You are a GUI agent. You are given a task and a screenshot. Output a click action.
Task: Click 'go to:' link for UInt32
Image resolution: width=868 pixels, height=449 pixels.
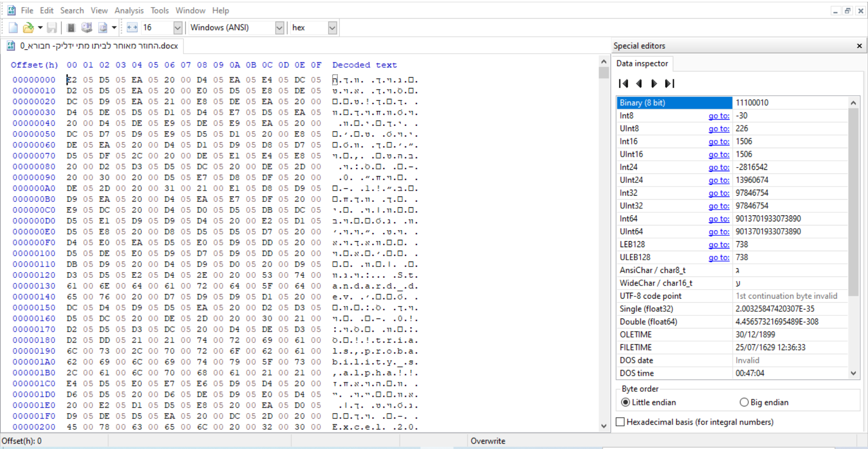(x=719, y=206)
